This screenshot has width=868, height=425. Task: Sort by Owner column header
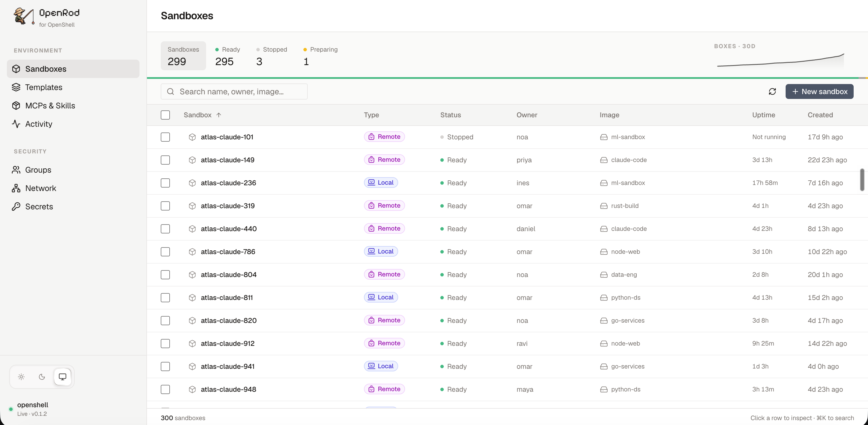click(x=527, y=115)
